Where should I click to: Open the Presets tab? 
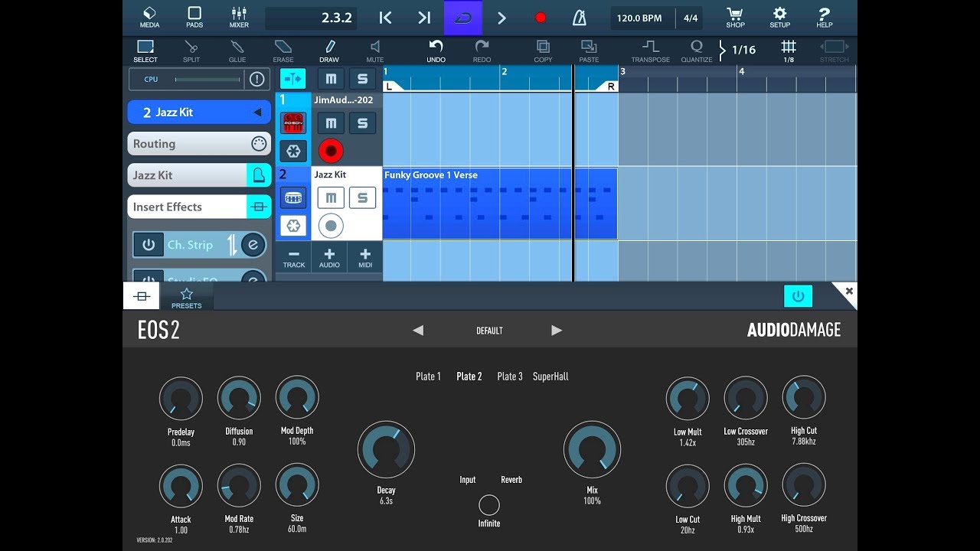[x=187, y=297]
